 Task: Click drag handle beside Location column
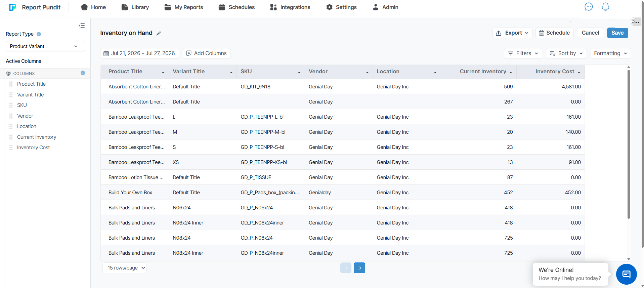11,126
